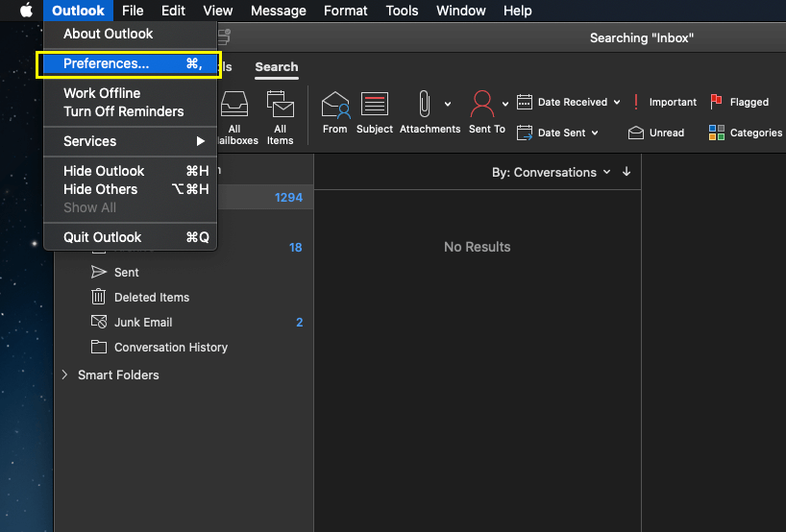Filter by Unread envelope icon
Viewport: 786px width, 532px height.
[x=635, y=133]
